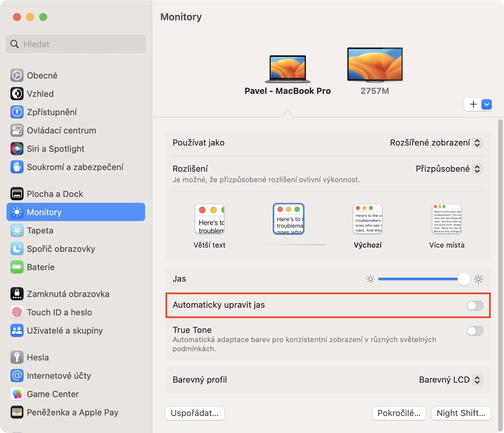
Task: Click the Baterie battery icon
Action: click(x=17, y=267)
